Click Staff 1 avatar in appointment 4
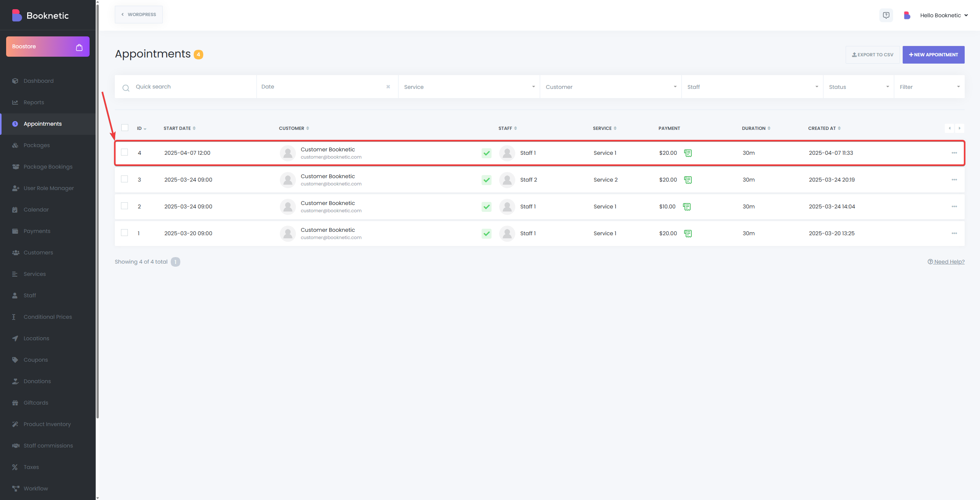 [x=507, y=153]
